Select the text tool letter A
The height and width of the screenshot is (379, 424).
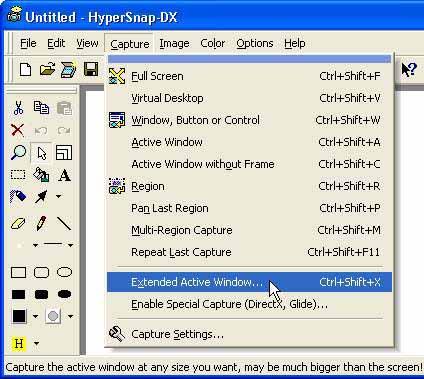click(x=64, y=175)
